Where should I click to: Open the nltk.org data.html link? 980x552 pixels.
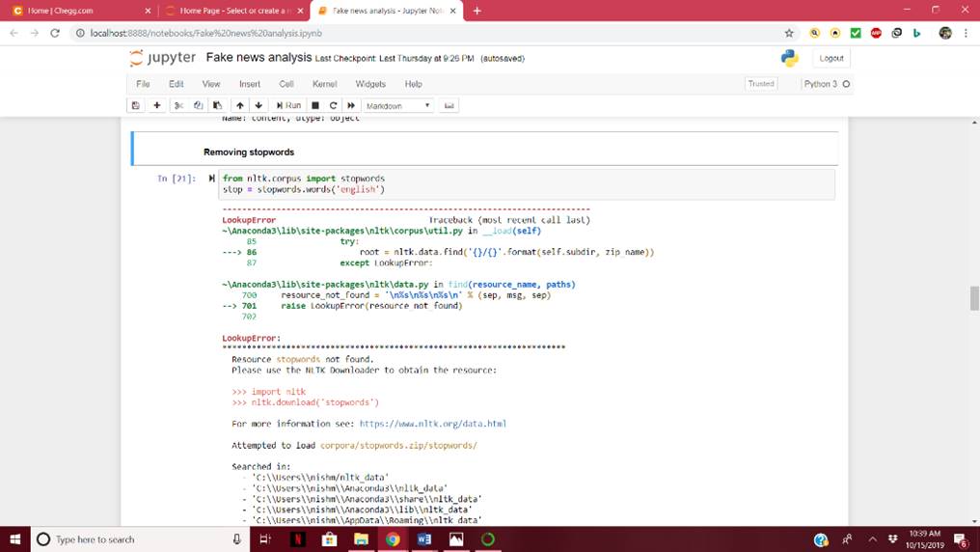pyautogui.click(x=432, y=424)
